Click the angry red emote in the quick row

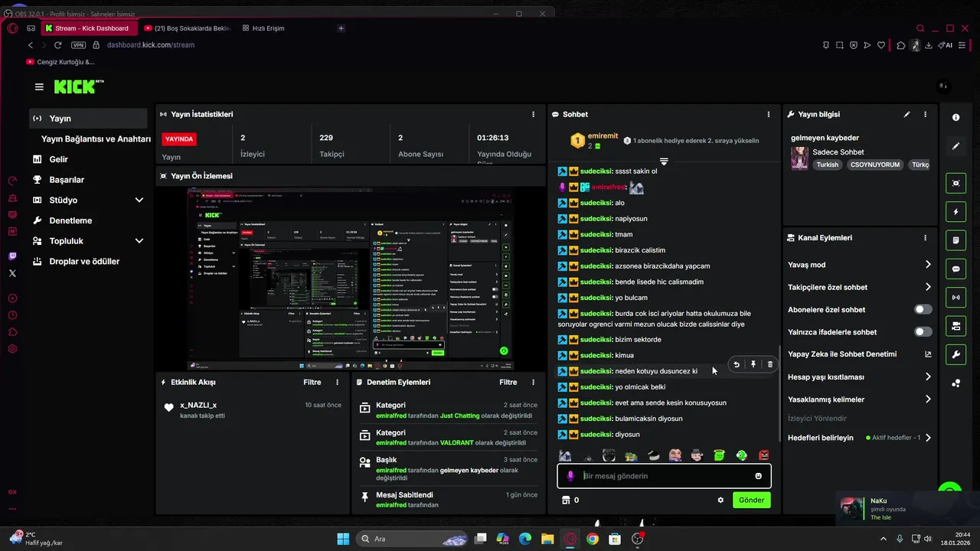pos(764,455)
